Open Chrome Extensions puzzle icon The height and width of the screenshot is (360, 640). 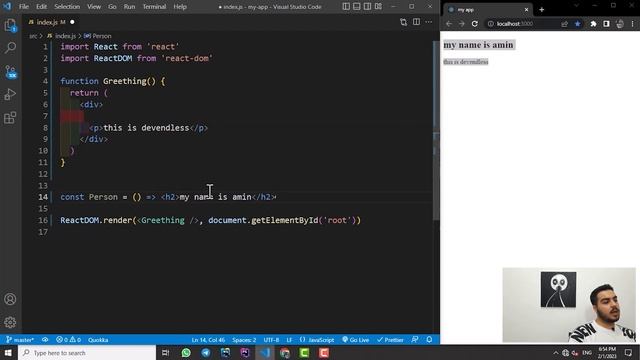point(593,24)
